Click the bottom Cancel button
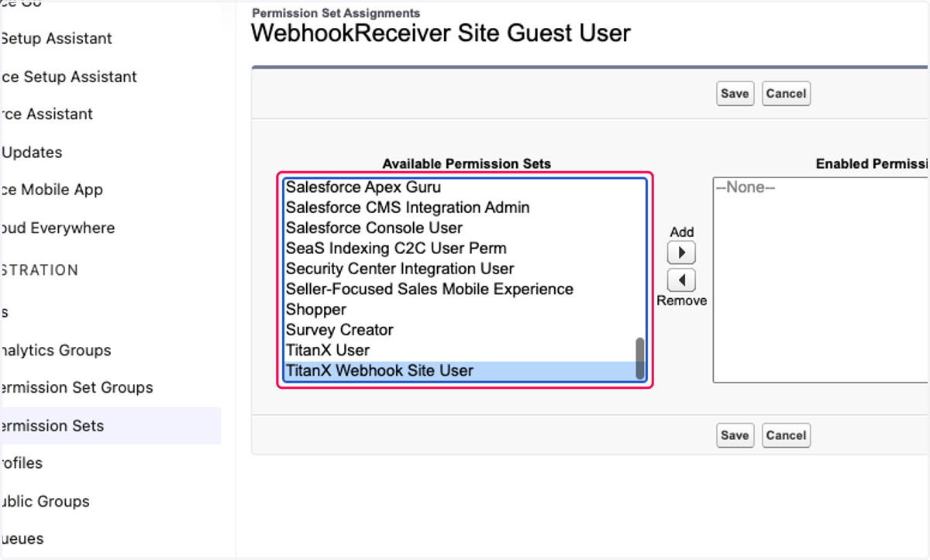This screenshot has width=930, height=560. [786, 435]
